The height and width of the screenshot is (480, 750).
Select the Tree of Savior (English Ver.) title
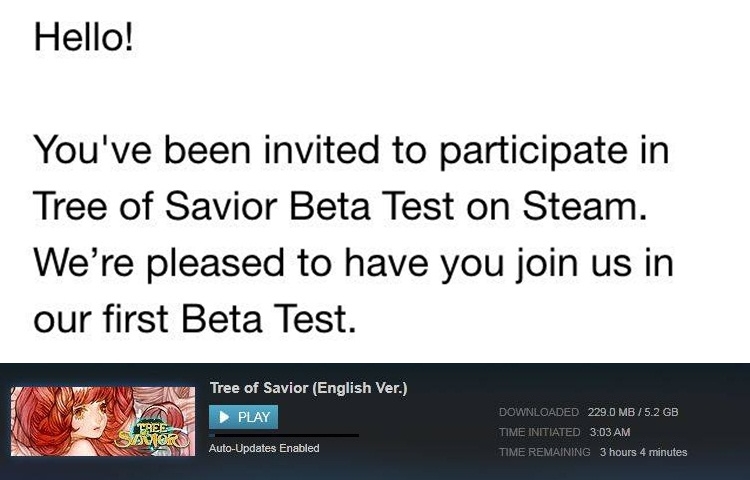pyautogui.click(x=309, y=388)
